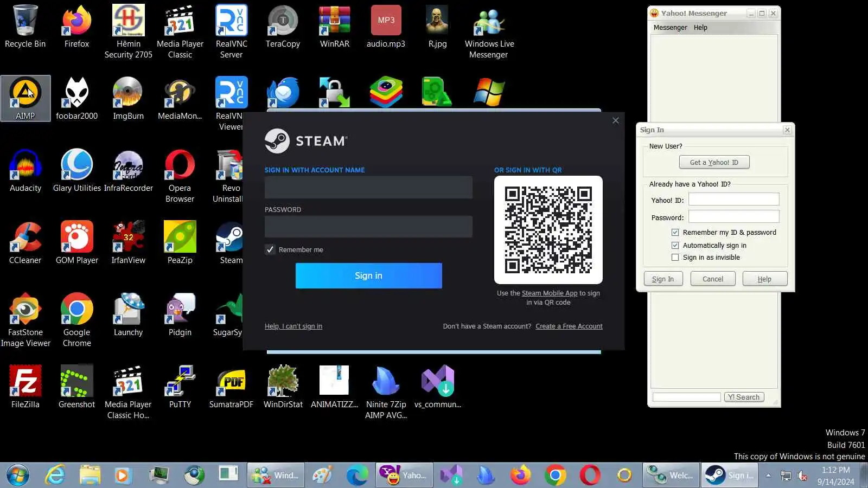868x488 pixels.
Task: Select the Media Player Classic desktop icon
Action: click(180, 32)
